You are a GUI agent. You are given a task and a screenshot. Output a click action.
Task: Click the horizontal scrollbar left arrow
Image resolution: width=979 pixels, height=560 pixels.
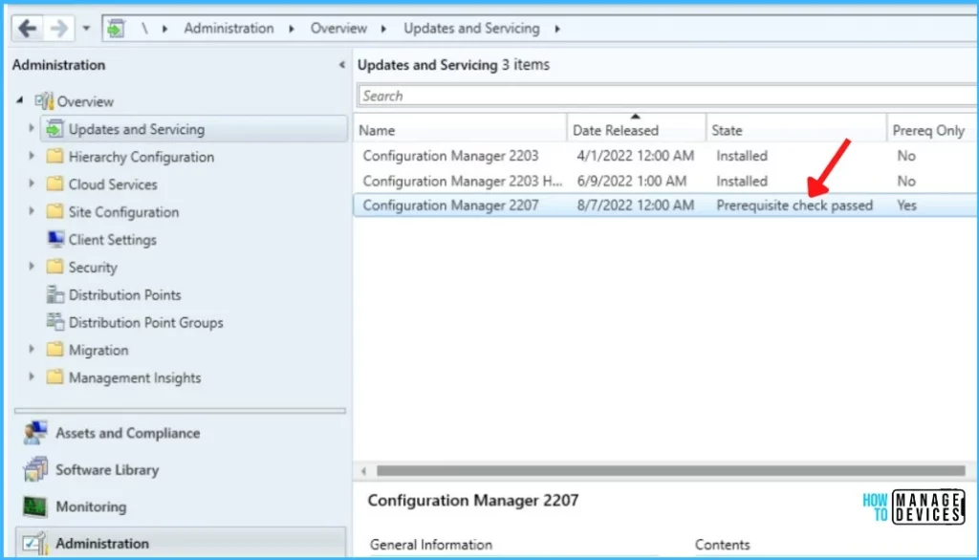[363, 471]
